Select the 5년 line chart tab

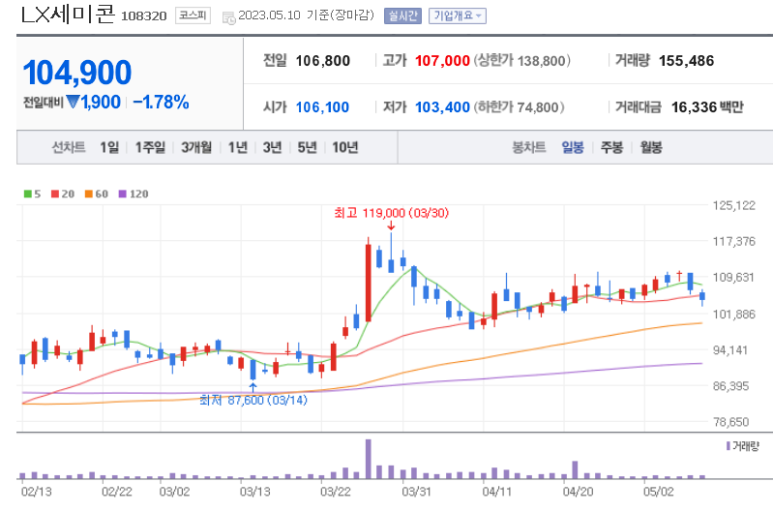[x=307, y=147]
